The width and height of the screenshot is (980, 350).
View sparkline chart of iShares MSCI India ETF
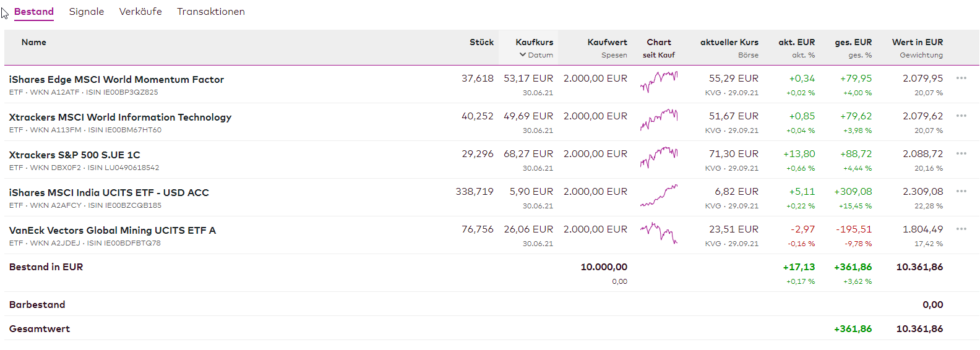click(x=659, y=195)
